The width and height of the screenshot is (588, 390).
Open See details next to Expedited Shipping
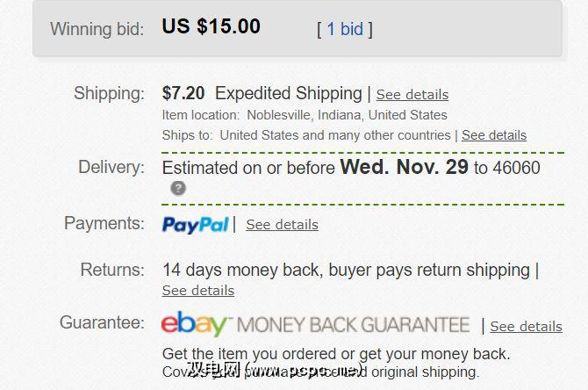click(x=412, y=94)
